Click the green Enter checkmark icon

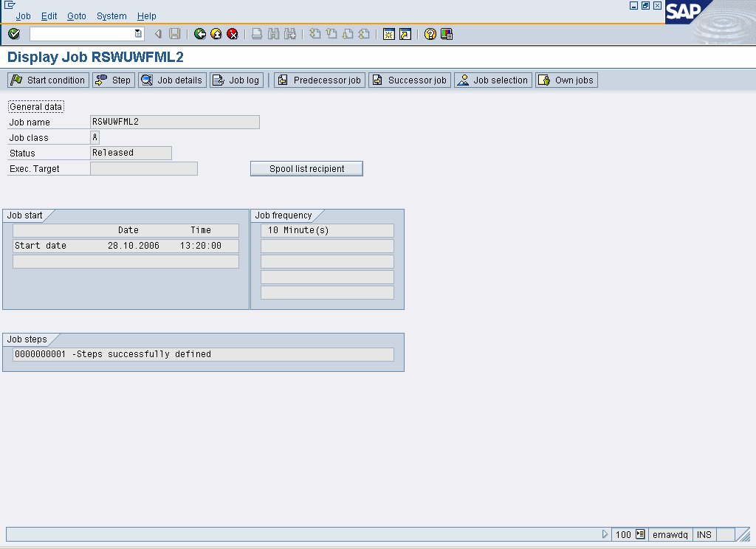click(14, 34)
